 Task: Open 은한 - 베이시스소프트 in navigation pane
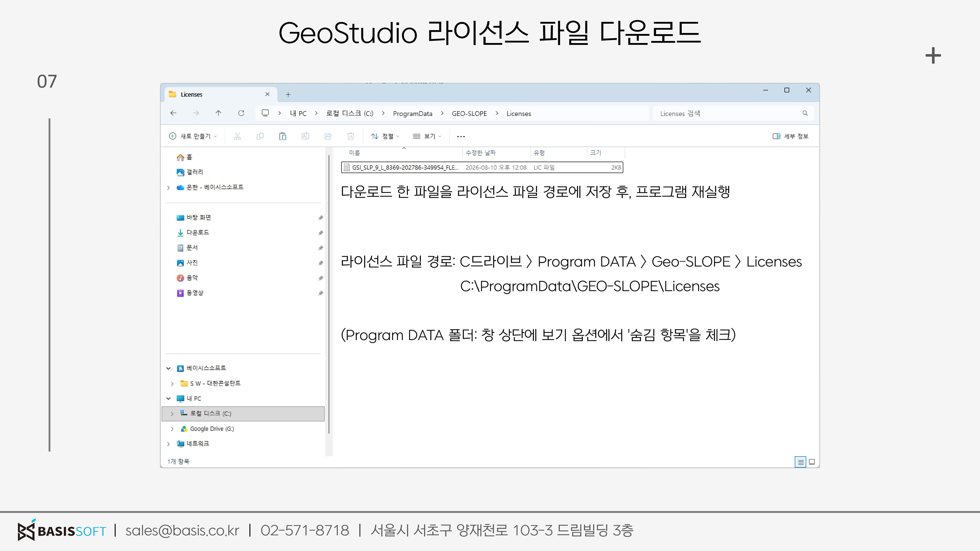click(x=210, y=187)
